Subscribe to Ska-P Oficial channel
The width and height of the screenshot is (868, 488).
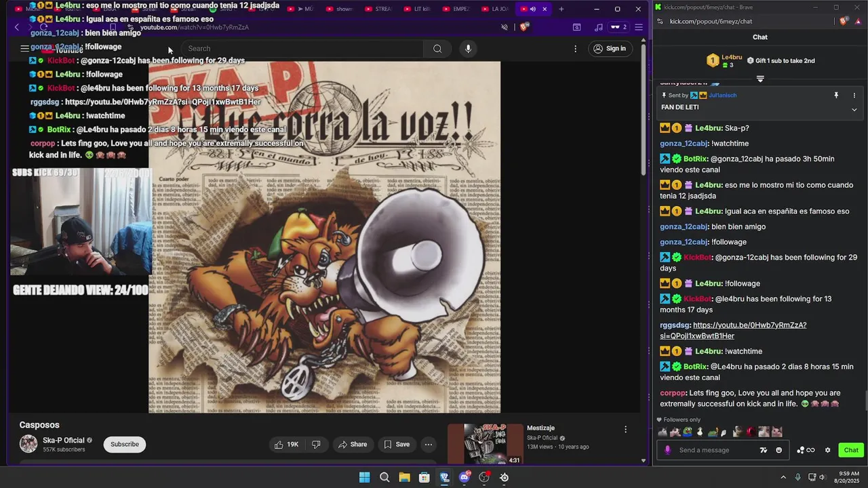(125, 445)
